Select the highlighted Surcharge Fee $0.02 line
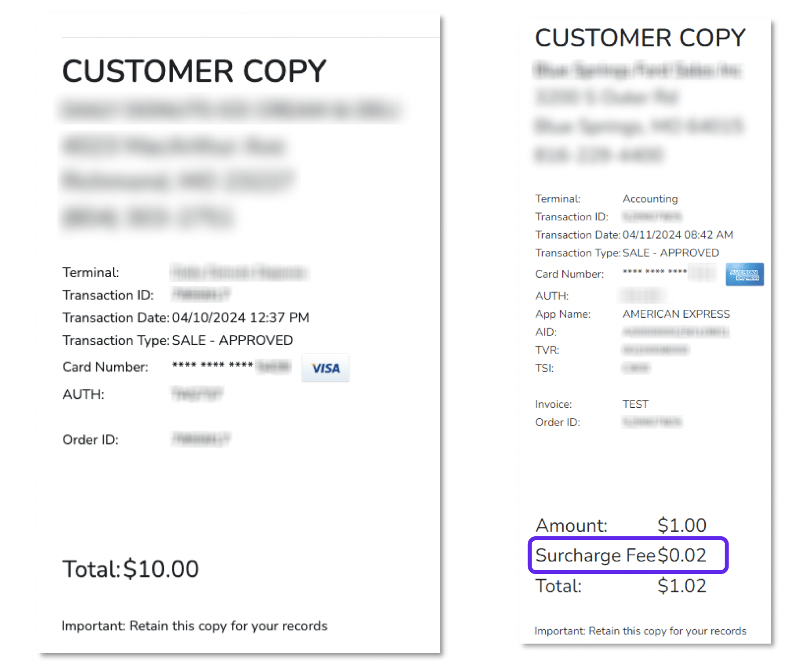Image resolution: width=812 pixels, height=672 pixels. pyautogui.click(x=628, y=555)
